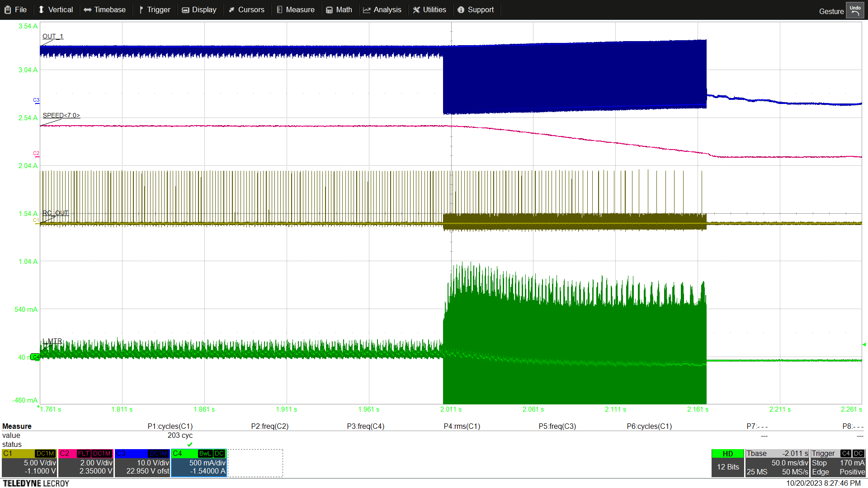Open the DC1M coupling selector on C1
Viewport: 868px width, 488px height.
click(x=45, y=453)
